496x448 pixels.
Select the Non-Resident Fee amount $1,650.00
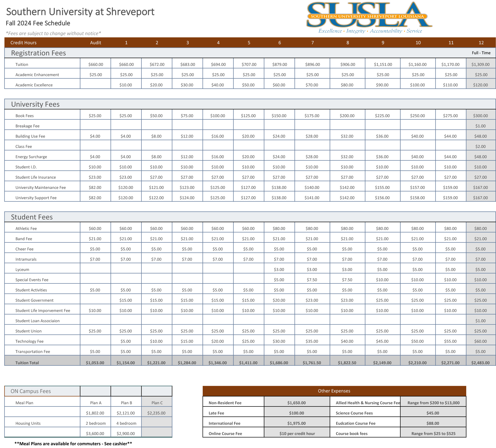(297, 403)
